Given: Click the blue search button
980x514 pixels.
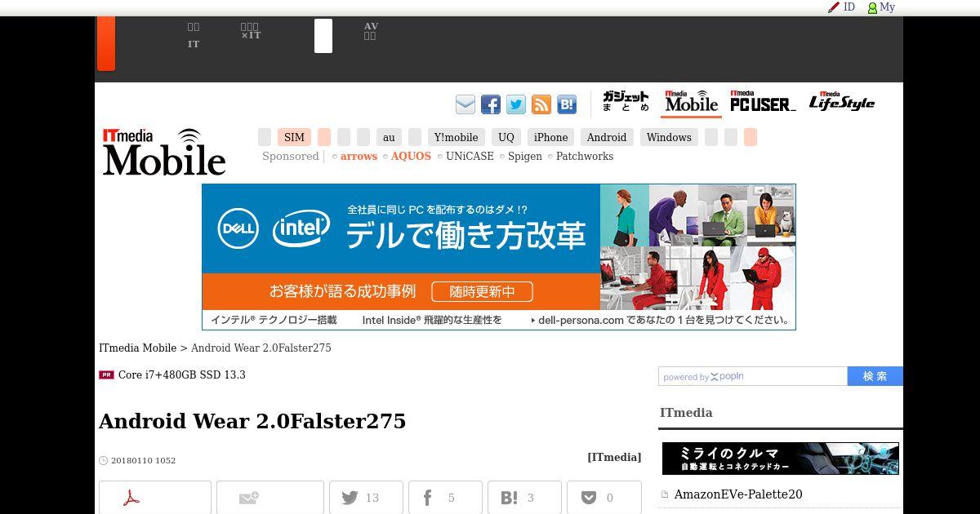Looking at the screenshot, I should pos(875,376).
